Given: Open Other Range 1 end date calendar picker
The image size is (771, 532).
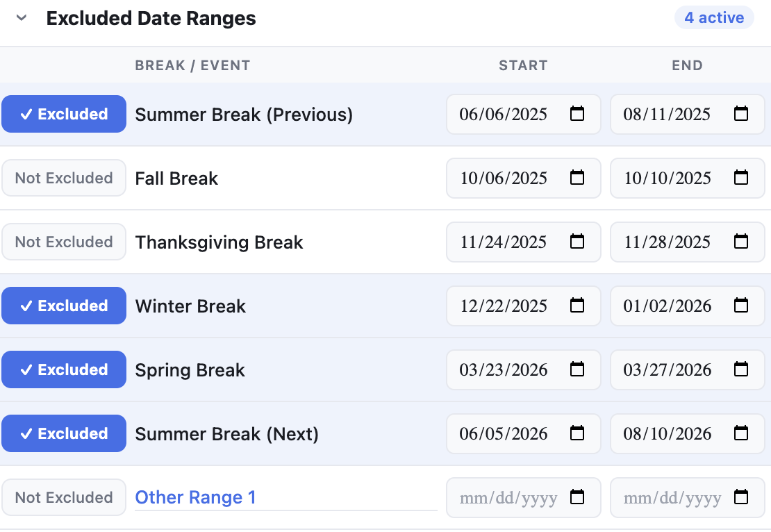Looking at the screenshot, I should [741, 497].
